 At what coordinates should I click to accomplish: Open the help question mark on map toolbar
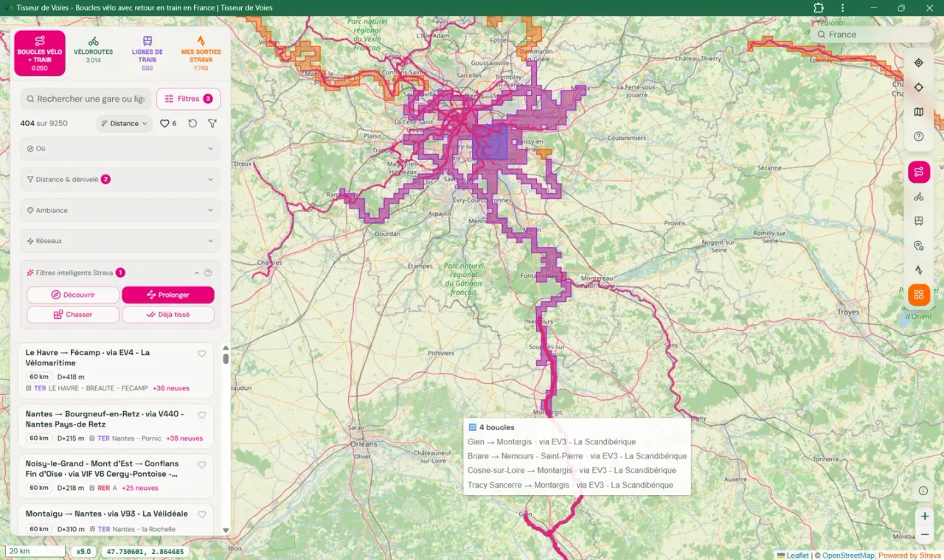coord(918,136)
